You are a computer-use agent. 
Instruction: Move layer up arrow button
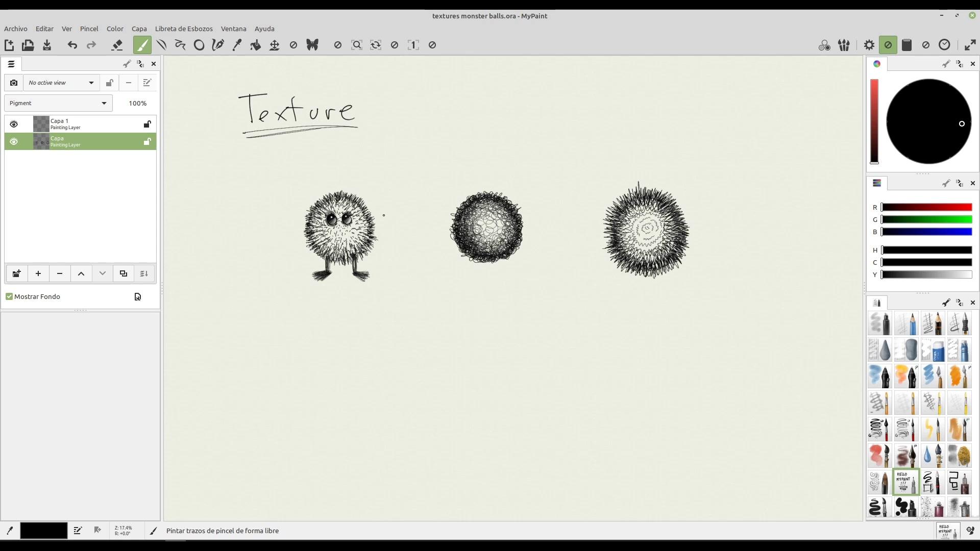tap(81, 273)
